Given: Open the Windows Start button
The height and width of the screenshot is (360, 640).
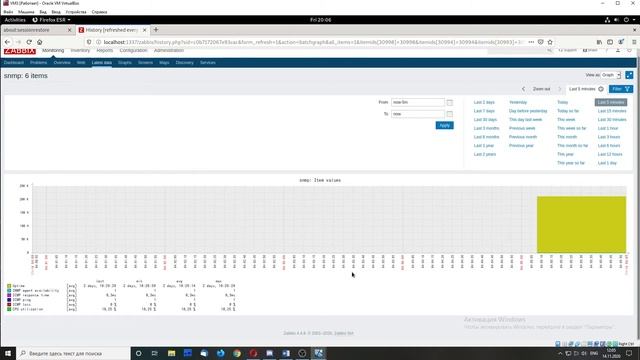Looking at the screenshot, I should point(8,353).
